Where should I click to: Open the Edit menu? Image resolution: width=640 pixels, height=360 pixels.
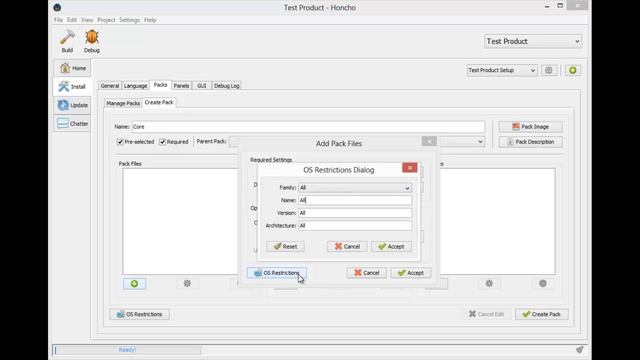pos(72,20)
